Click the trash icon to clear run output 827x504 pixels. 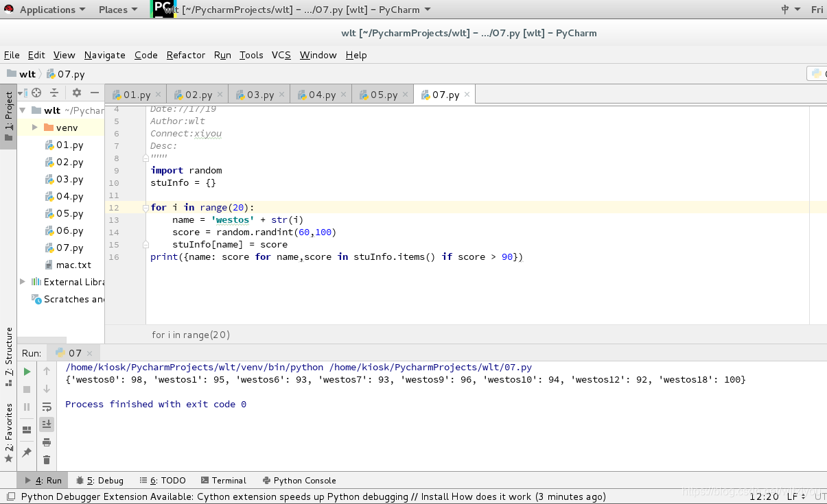tap(47, 460)
